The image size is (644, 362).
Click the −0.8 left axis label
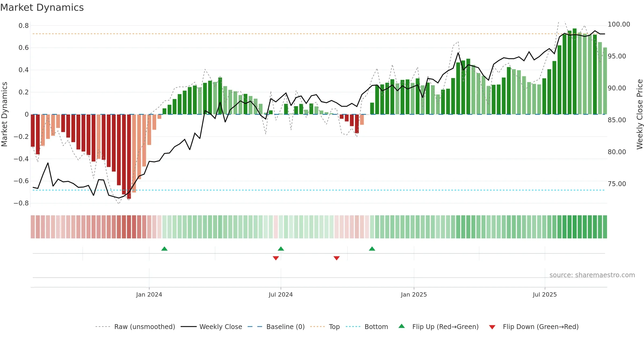[21, 203]
